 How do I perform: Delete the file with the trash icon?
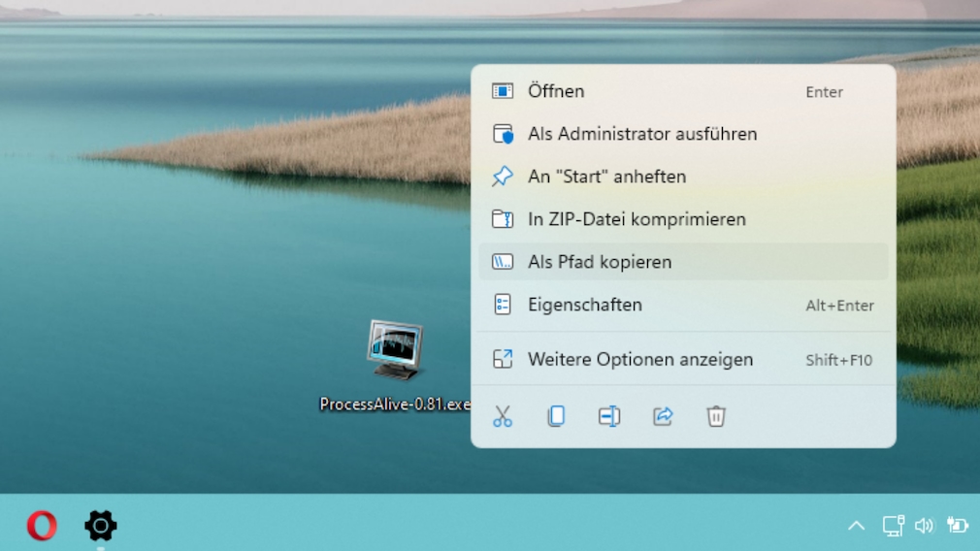(x=716, y=416)
